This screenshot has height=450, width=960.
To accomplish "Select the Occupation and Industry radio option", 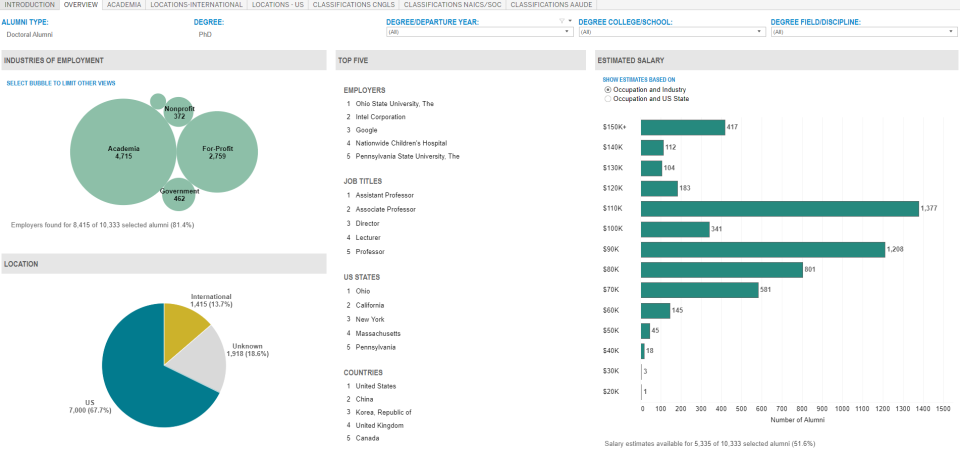I will pyautogui.click(x=608, y=90).
